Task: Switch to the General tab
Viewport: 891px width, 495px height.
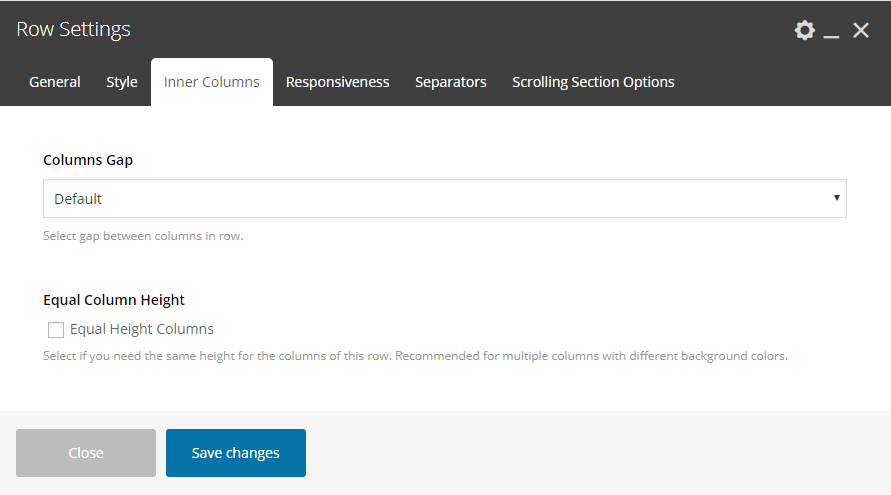Action: (x=55, y=82)
